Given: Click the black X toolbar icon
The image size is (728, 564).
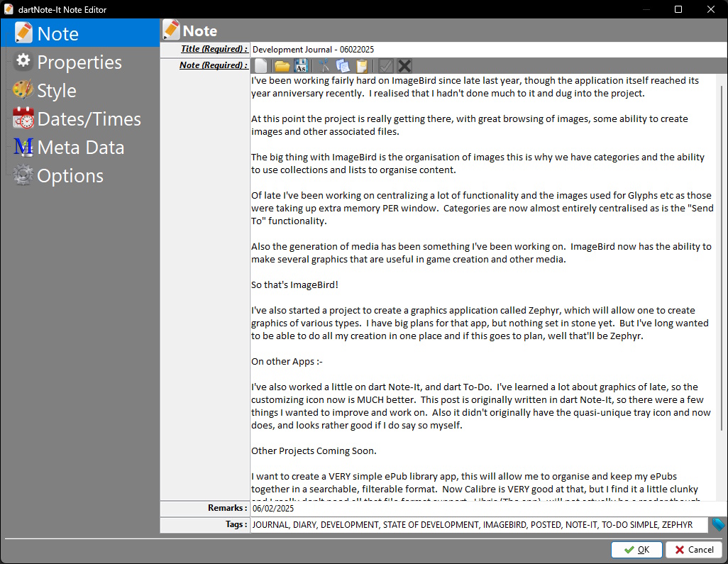Looking at the screenshot, I should [404, 66].
